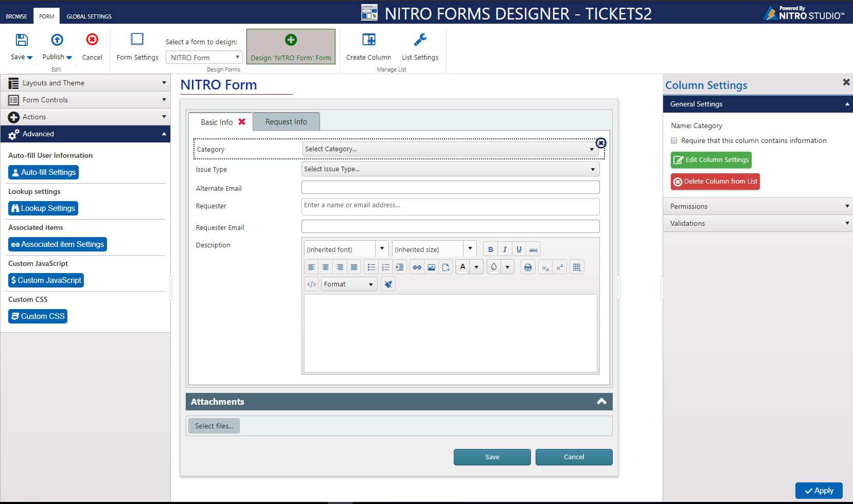The image size is (853, 504).
Task: Open the font color picker arrow
Action: (x=476, y=267)
